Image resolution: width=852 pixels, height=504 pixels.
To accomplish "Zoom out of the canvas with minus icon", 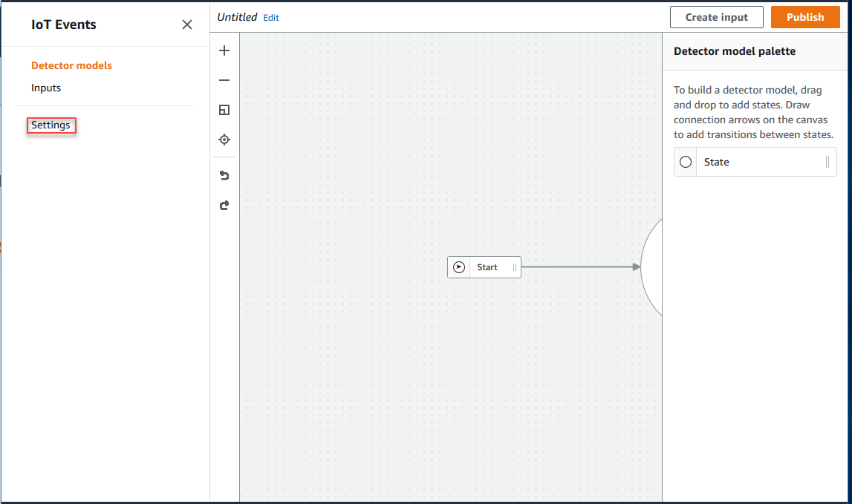I will [x=224, y=80].
